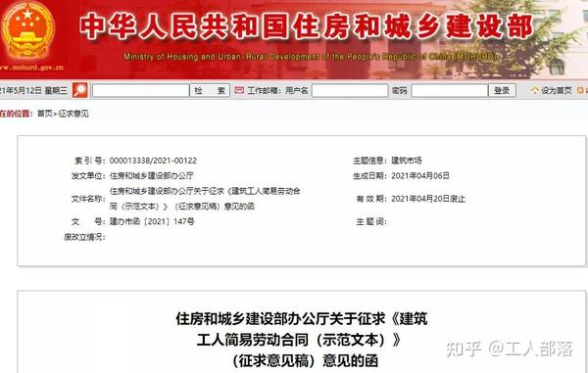588x373 pixels.
Task: Click the 工作邮箱 label
Action: (264, 90)
